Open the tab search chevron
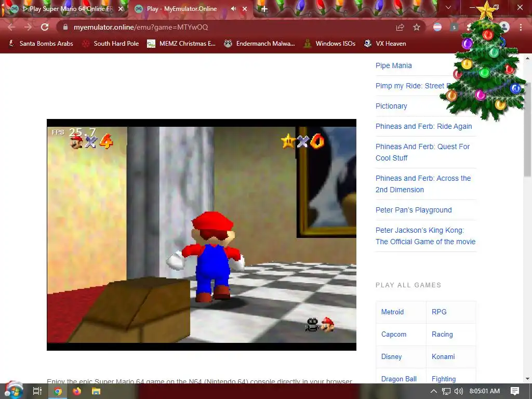Image resolution: width=532 pixels, height=399 pixels. 448,7
